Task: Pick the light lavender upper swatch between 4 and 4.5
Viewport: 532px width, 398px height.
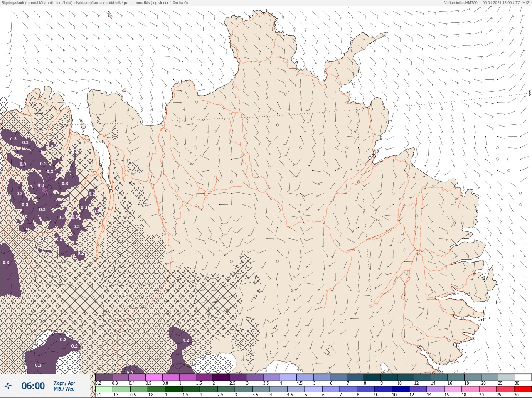Action: coord(288,377)
